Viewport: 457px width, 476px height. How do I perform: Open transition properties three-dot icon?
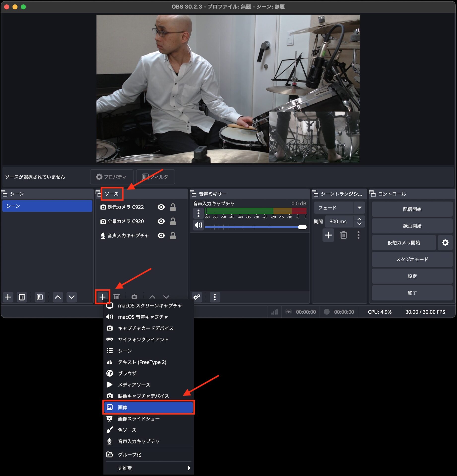coord(359,235)
